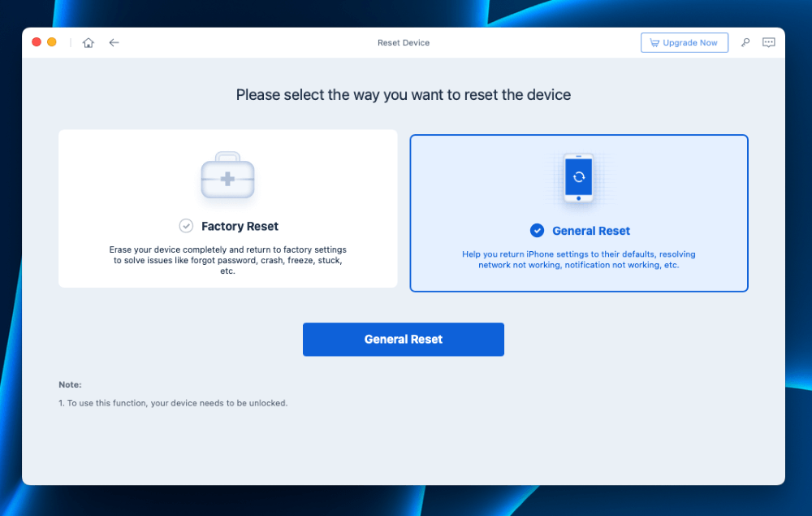Start reset with blue General Reset button

coord(403,340)
